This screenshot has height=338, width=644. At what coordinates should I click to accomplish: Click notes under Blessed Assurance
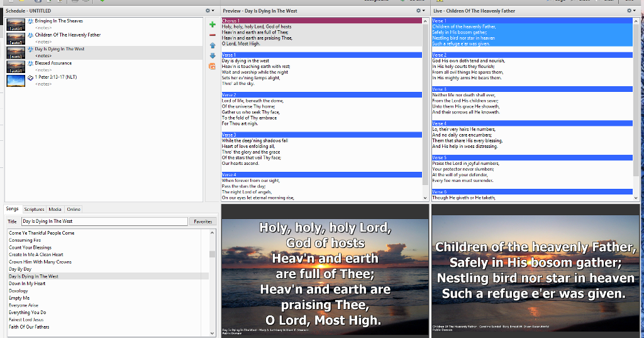point(43,70)
